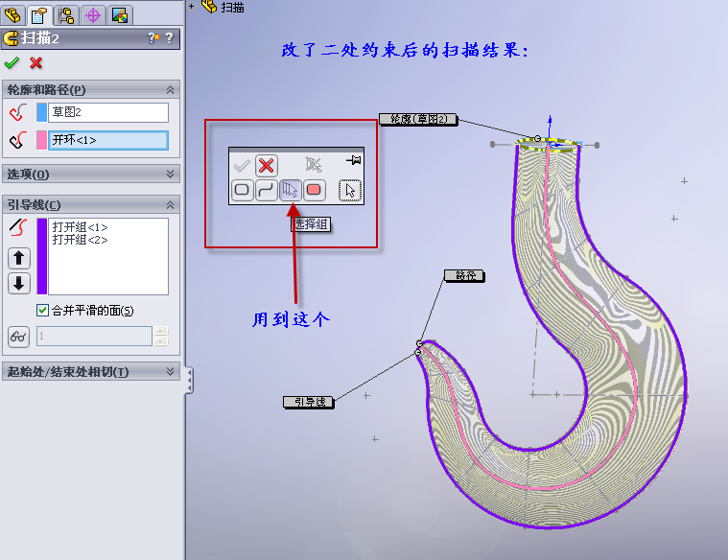
Task: Expand the 扫描 flyout tree plus
Action: tap(191, 7)
